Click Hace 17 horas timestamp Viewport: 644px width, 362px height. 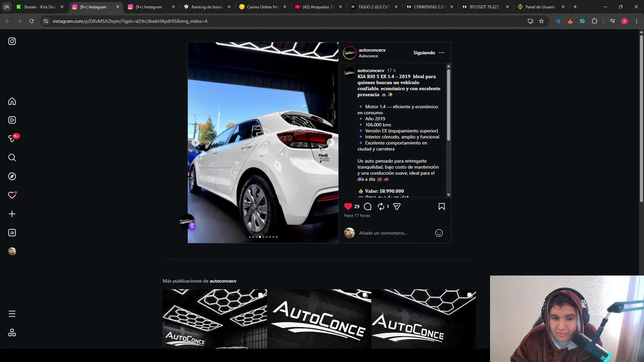[x=357, y=216]
